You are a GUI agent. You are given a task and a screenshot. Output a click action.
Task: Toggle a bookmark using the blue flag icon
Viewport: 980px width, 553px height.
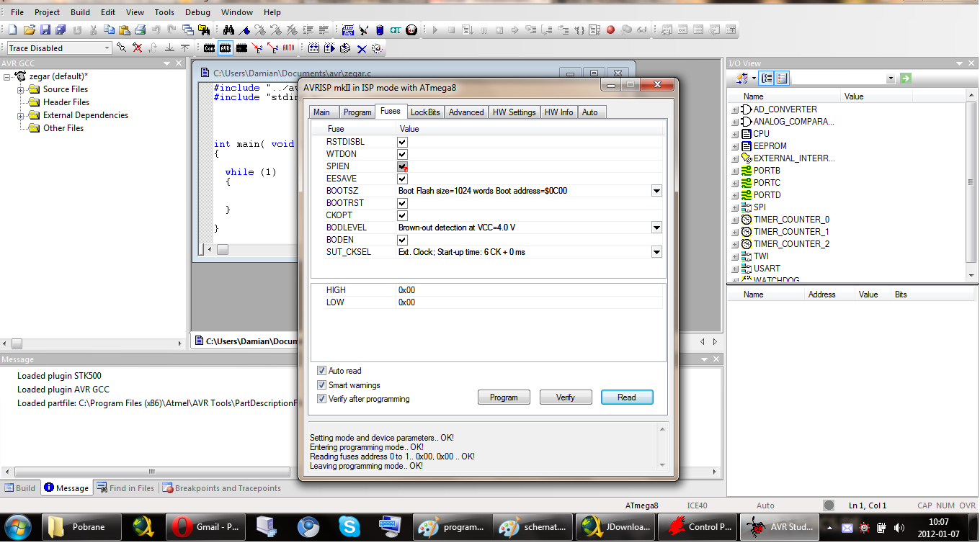tap(244, 30)
